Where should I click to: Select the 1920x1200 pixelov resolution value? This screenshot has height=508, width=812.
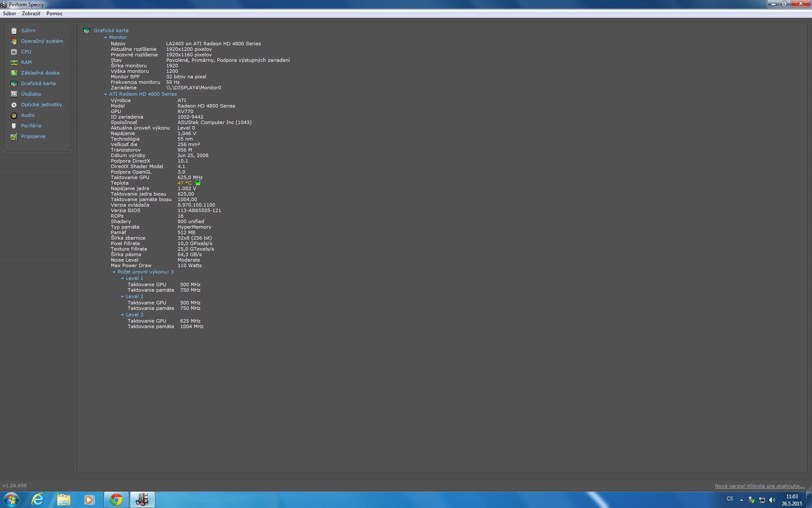point(189,49)
